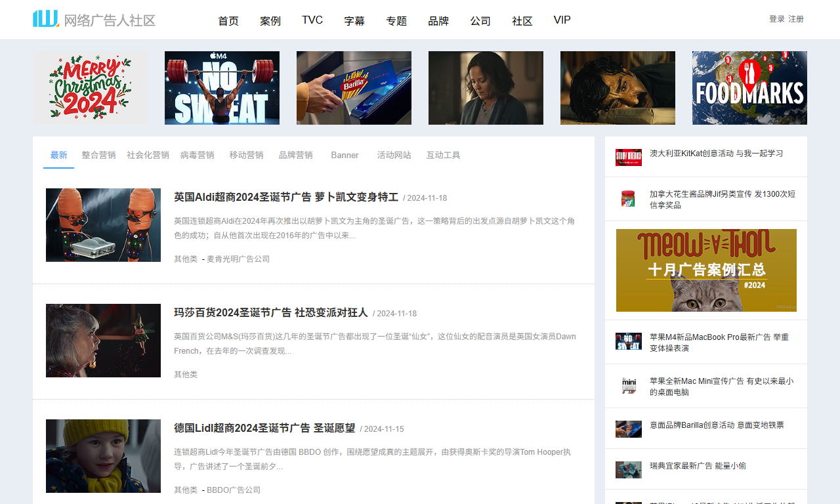Image resolution: width=840 pixels, height=504 pixels.
Task: Open 苹果M4新品MacBook Pro sidebar link
Action: click(719, 343)
